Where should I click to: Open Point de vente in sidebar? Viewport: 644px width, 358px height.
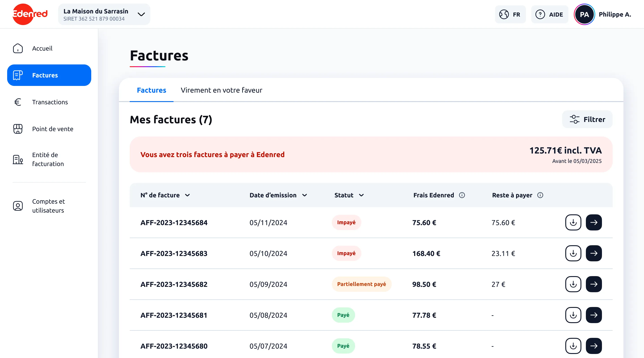click(49, 129)
